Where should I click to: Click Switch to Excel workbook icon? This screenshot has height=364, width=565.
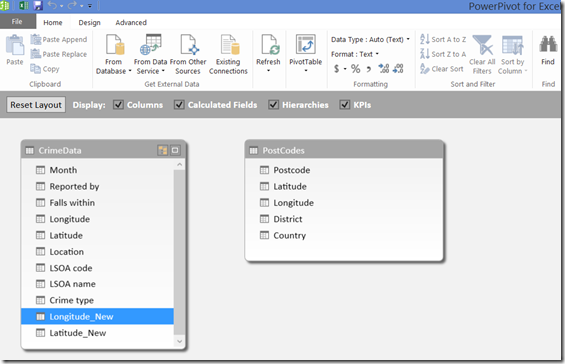pos(23,5)
